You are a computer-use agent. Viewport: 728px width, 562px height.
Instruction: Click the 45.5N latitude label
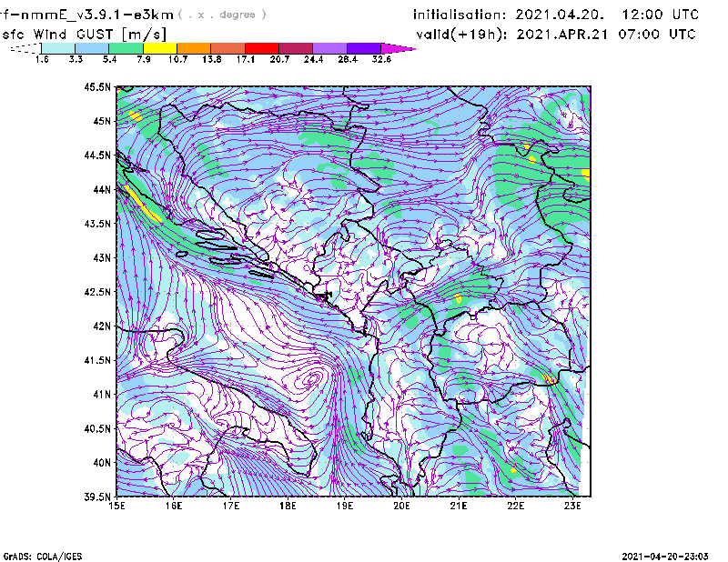pos(97,86)
